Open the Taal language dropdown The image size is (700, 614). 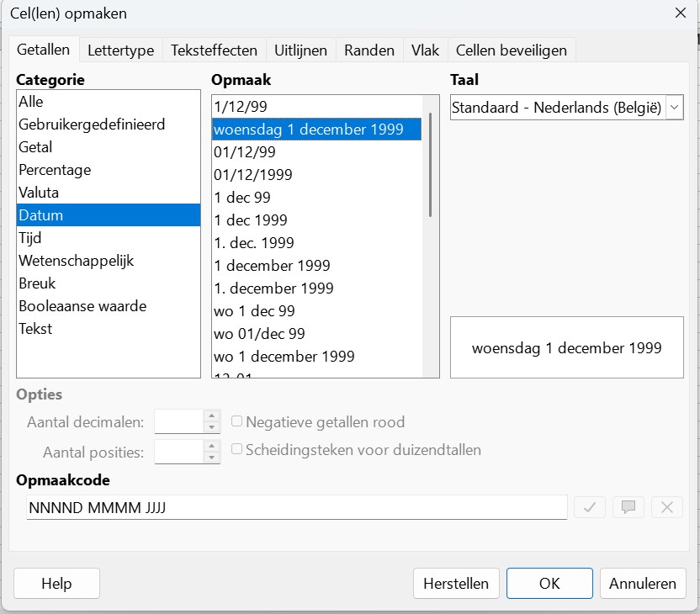tap(676, 107)
